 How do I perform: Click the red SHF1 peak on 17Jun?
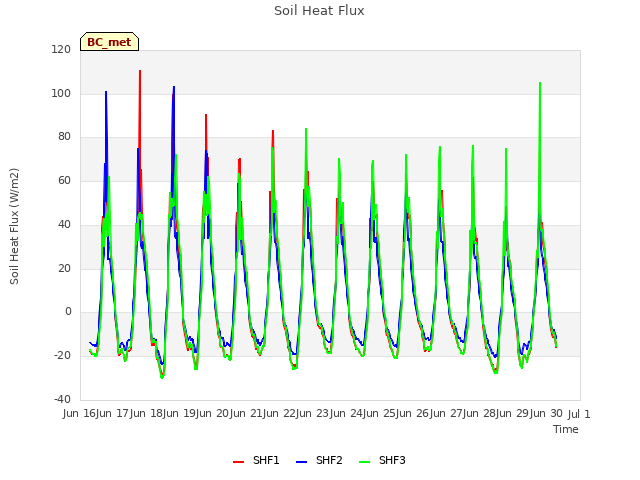click(x=140, y=71)
